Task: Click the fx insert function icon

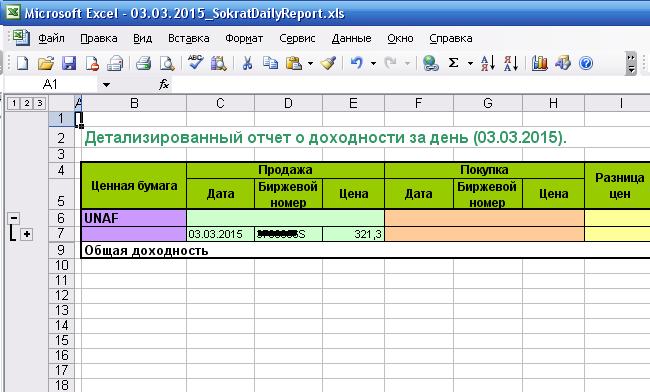Action: pos(164,85)
